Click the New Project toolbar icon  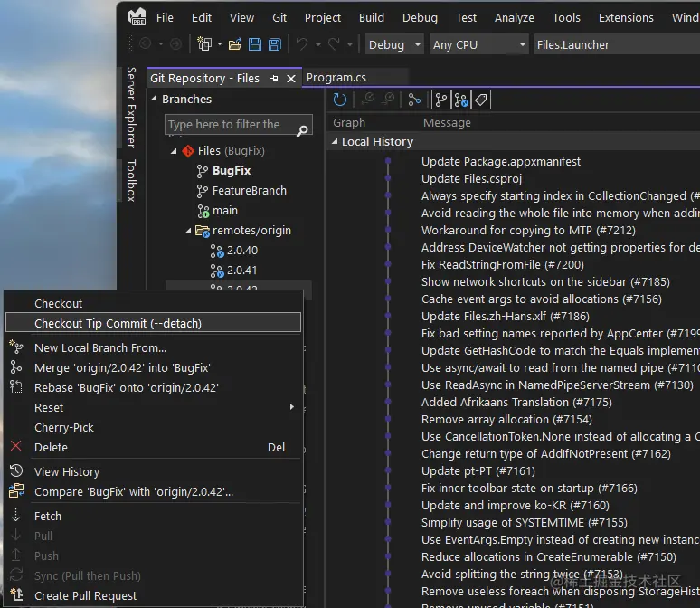tap(204, 44)
